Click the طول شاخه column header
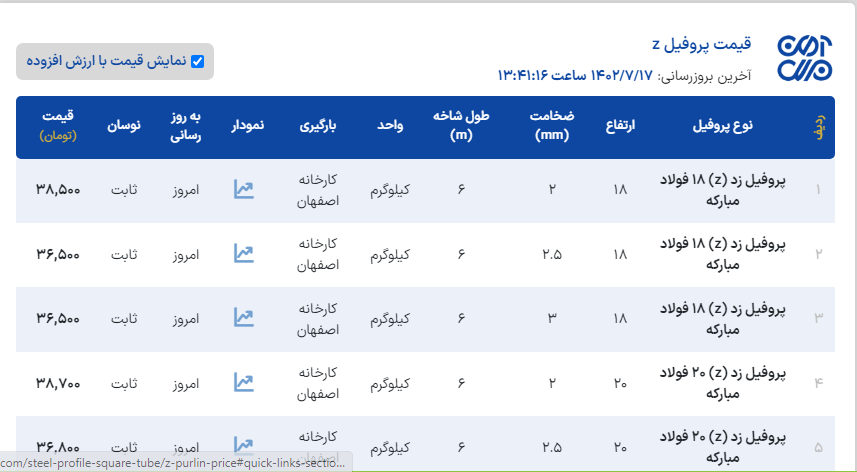 click(x=461, y=126)
